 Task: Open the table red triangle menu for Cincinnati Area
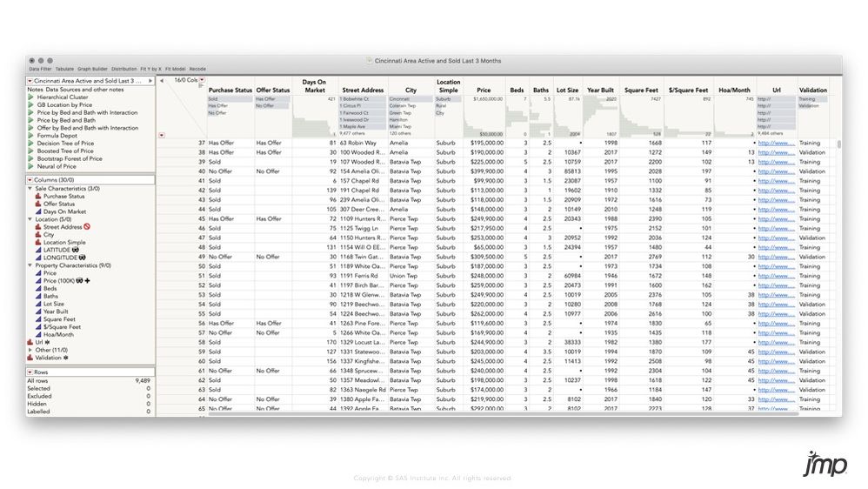[30, 81]
